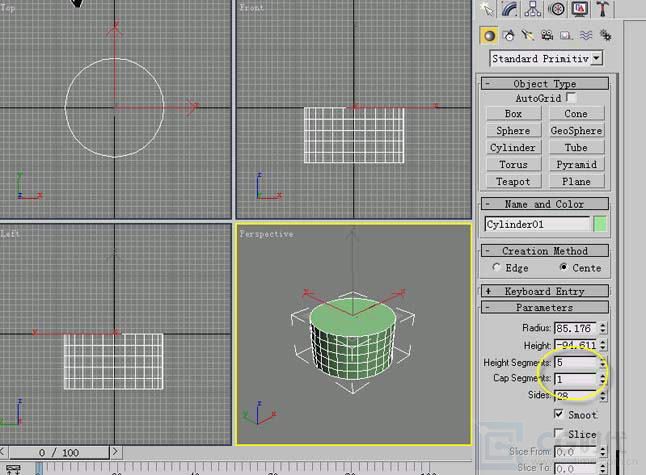Click the Slice To value field
The height and width of the screenshot is (475, 646).
576,468
